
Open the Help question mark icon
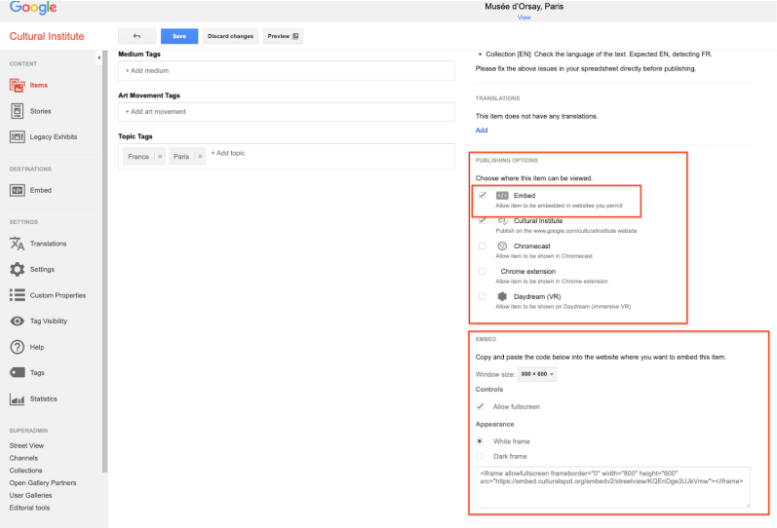[x=17, y=347]
